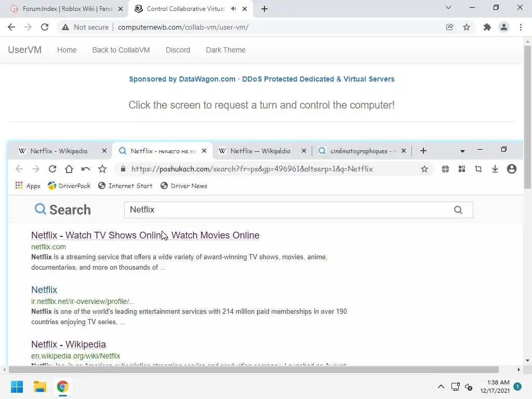Click the crop screenshot icon in VM toolbar
This screenshot has width=532, height=399.
coord(478,169)
